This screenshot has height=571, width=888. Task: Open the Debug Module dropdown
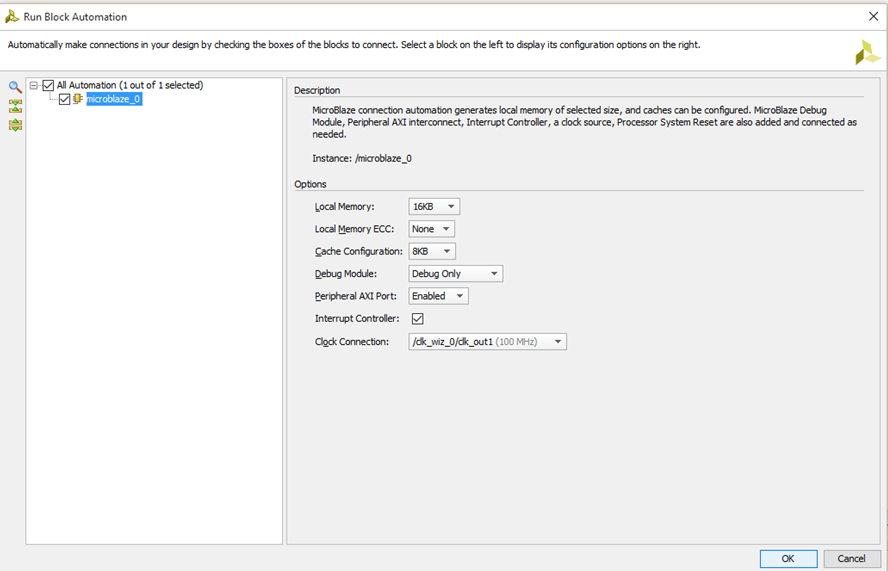point(455,274)
